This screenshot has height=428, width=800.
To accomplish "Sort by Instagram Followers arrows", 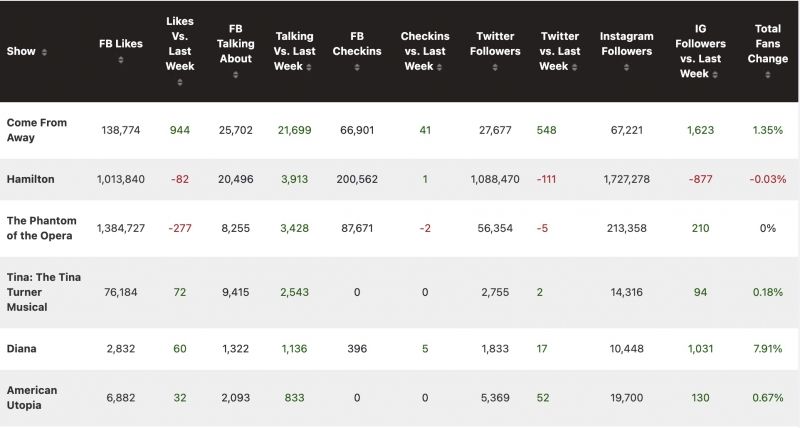I will [x=627, y=67].
